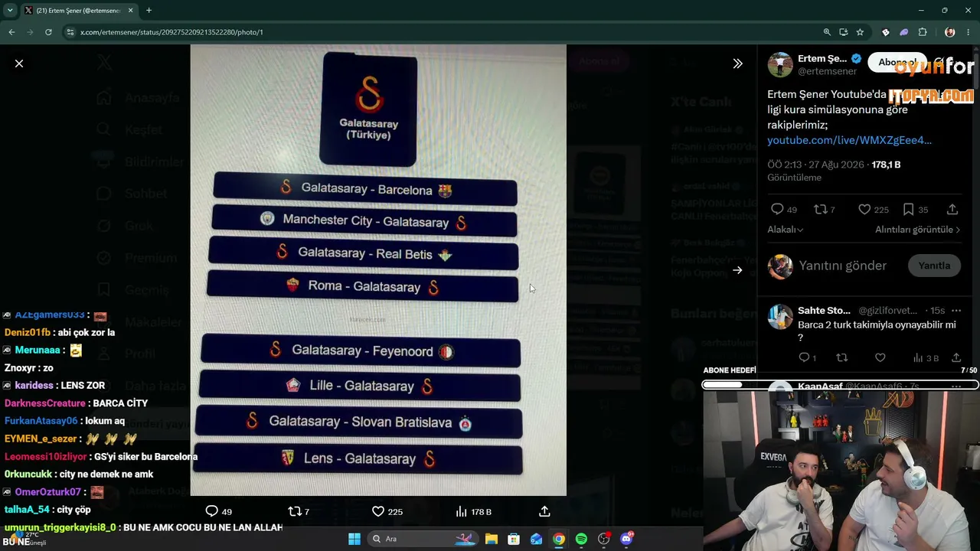Open Chrome tab search dropdown arrow
980x551 pixels.
(x=10, y=11)
